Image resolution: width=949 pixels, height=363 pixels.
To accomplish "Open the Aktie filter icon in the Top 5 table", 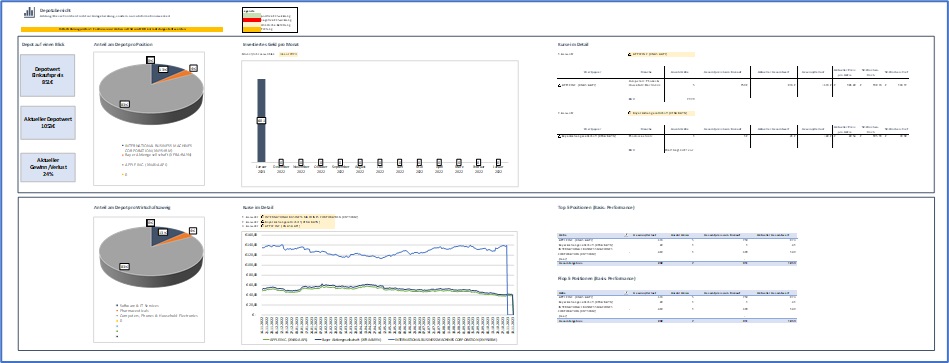I will [626, 235].
